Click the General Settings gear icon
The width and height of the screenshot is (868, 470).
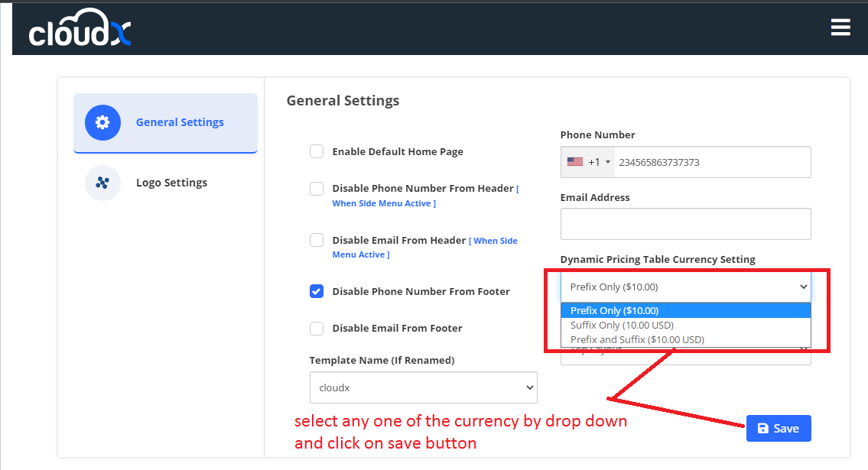coord(102,122)
